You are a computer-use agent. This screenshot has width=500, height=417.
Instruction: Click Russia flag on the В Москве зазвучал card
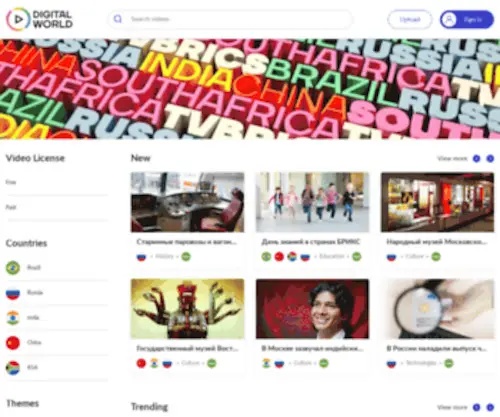click(x=279, y=363)
